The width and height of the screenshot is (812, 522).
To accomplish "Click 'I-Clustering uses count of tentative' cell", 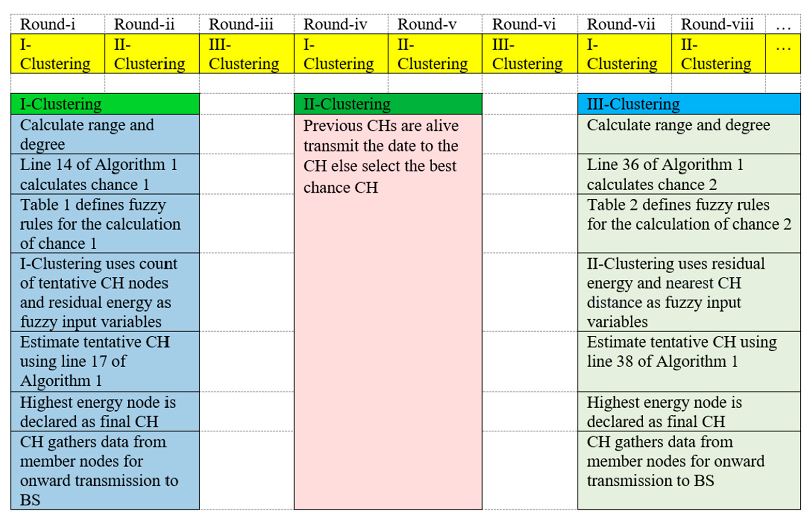I will 105,292.
